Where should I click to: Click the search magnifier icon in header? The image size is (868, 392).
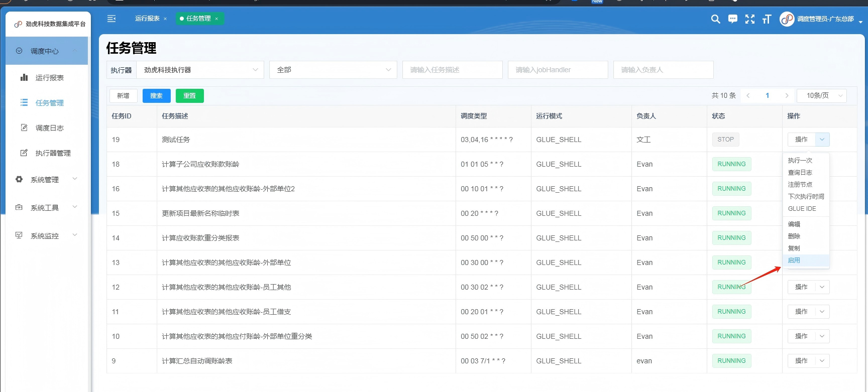tap(716, 19)
